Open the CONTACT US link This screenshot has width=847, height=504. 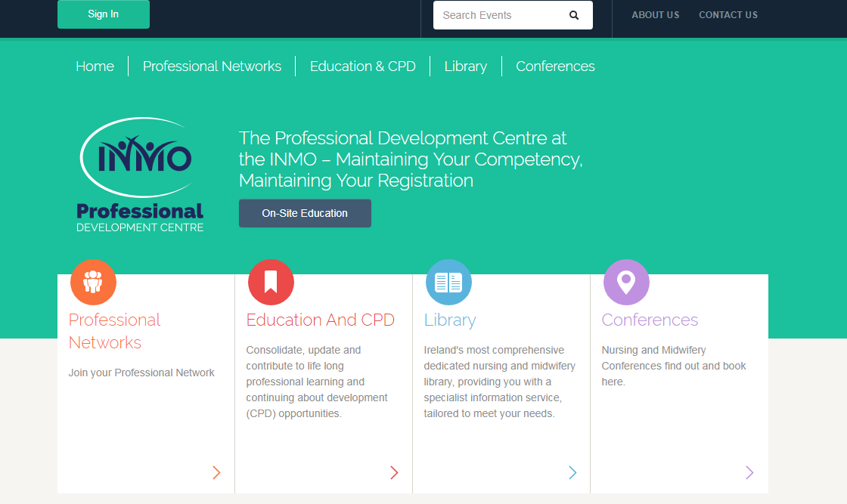(x=728, y=15)
